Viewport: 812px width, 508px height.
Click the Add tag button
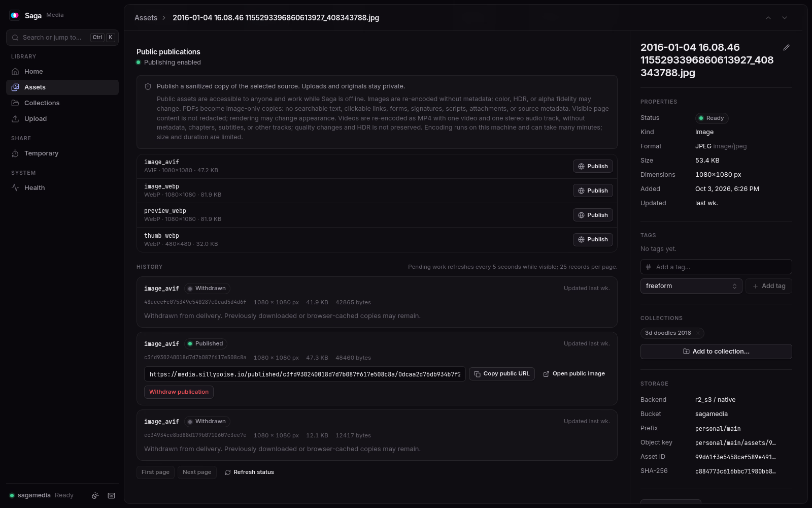pyautogui.click(x=769, y=286)
